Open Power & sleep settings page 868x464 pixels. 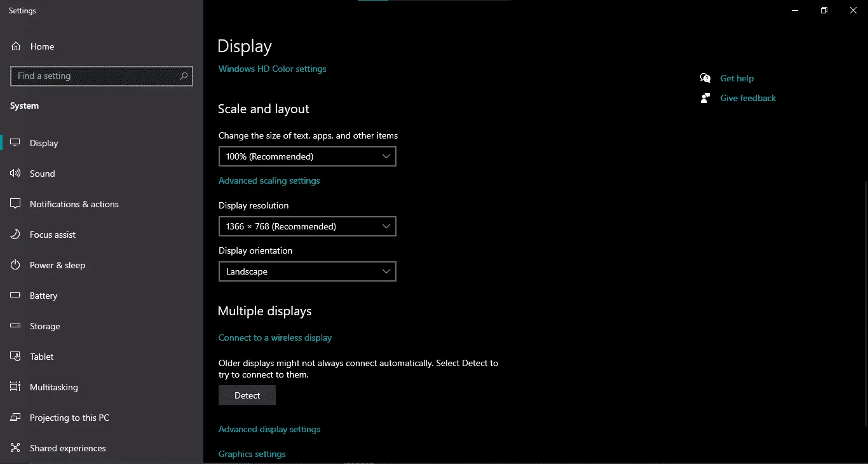tap(102, 265)
